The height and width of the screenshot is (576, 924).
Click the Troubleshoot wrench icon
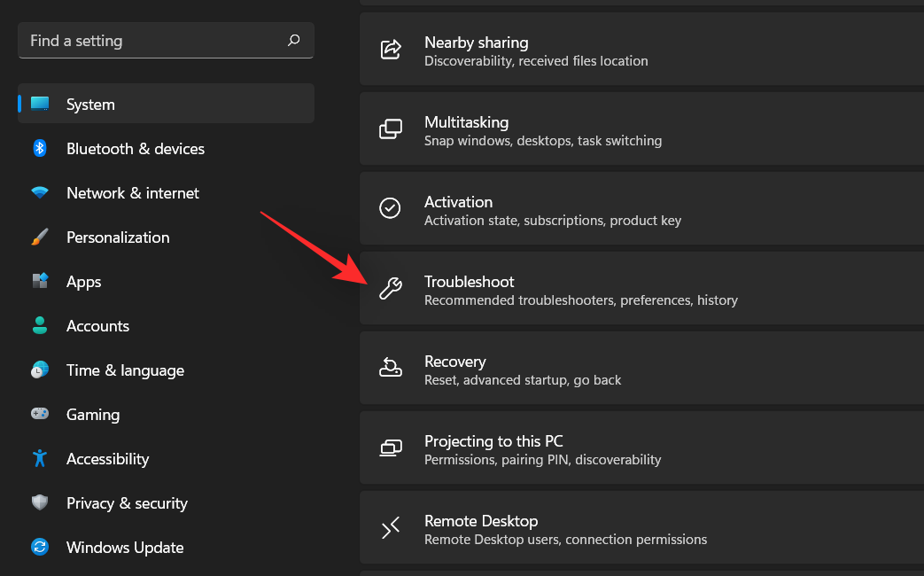tap(391, 288)
